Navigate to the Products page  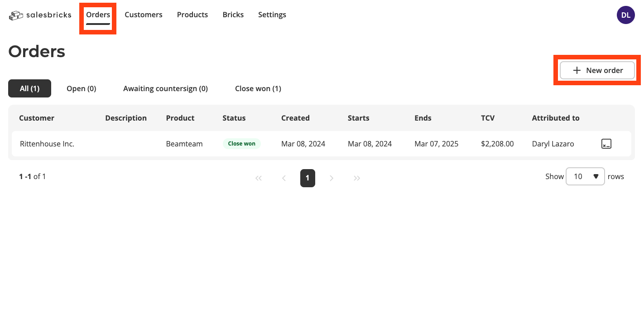pyautogui.click(x=192, y=15)
